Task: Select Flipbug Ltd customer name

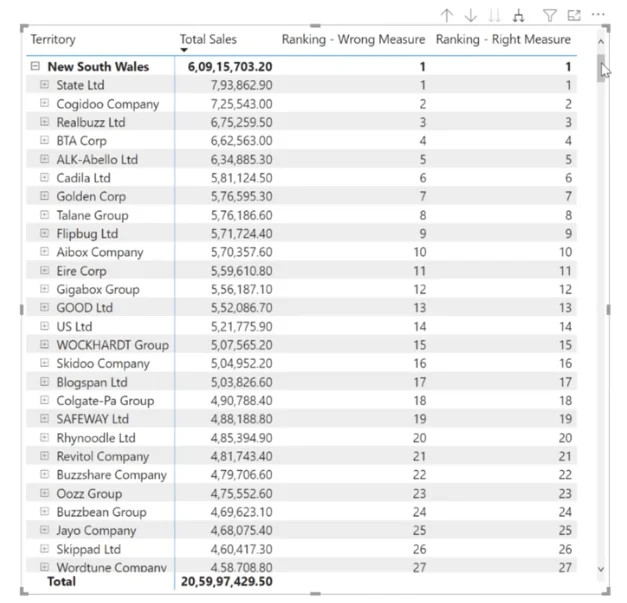Action: coord(87,234)
